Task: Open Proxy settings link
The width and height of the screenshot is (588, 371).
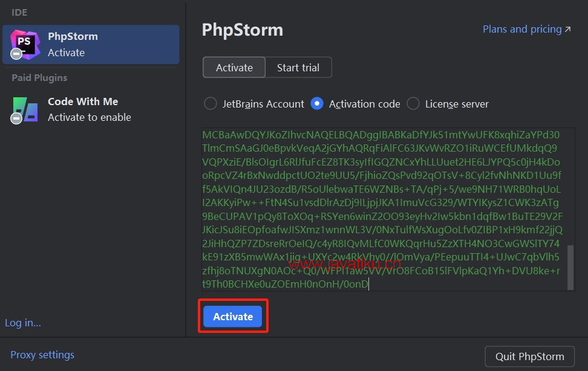Action: 42,355
